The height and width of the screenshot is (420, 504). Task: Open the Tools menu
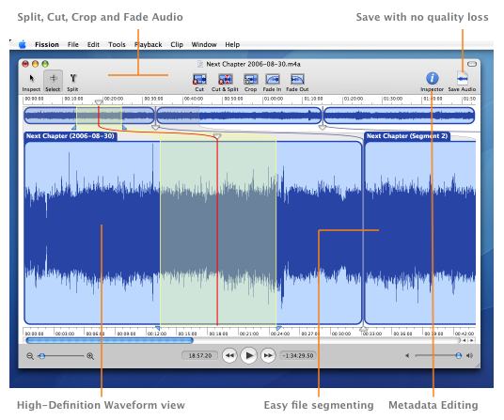click(x=117, y=45)
